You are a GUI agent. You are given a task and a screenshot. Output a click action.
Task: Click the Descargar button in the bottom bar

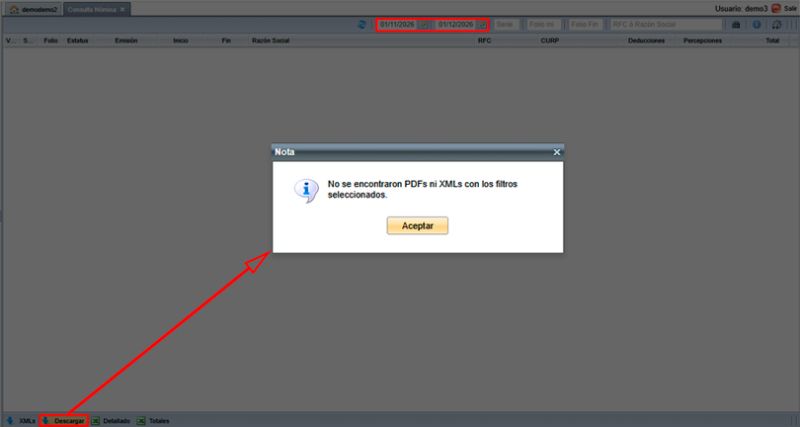pos(64,421)
